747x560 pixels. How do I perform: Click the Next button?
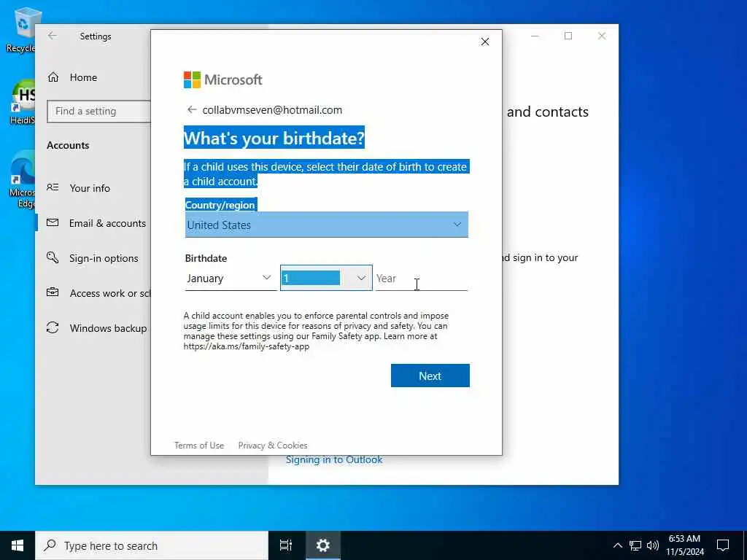coord(430,376)
